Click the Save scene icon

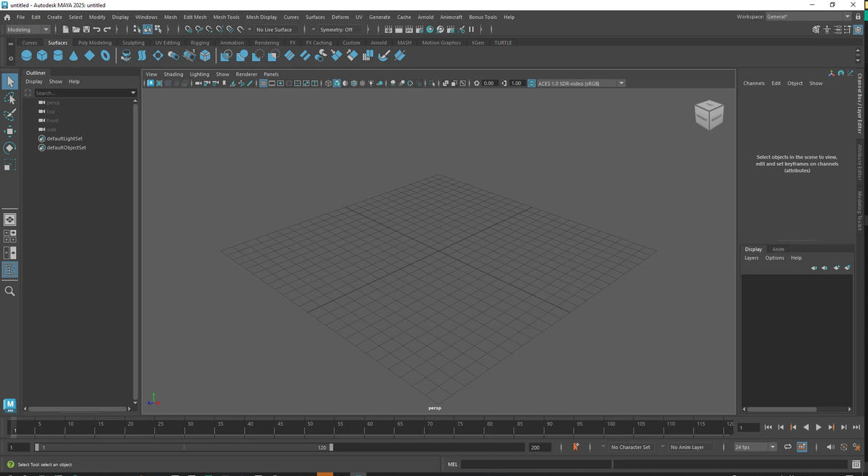point(86,30)
